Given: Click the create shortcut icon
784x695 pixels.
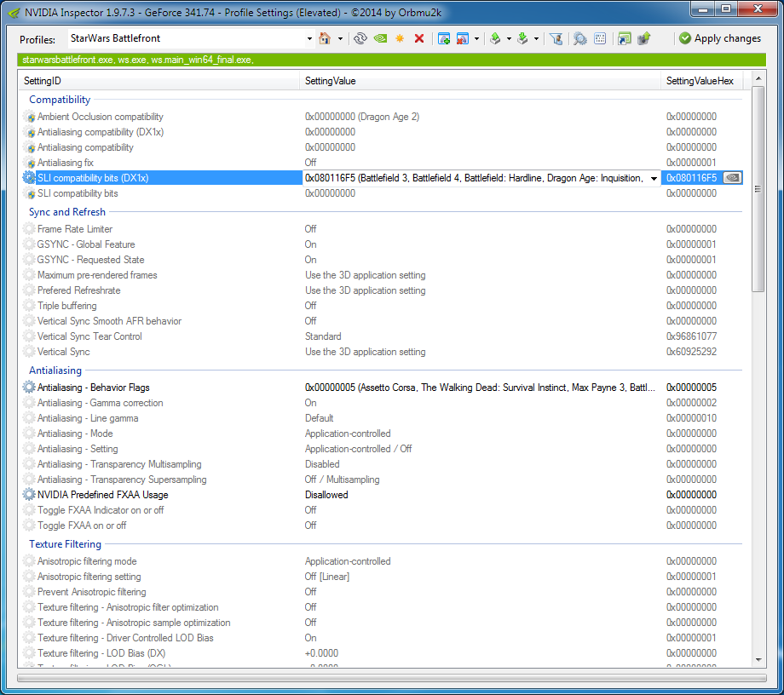Looking at the screenshot, I should click(x=625, y=38).
